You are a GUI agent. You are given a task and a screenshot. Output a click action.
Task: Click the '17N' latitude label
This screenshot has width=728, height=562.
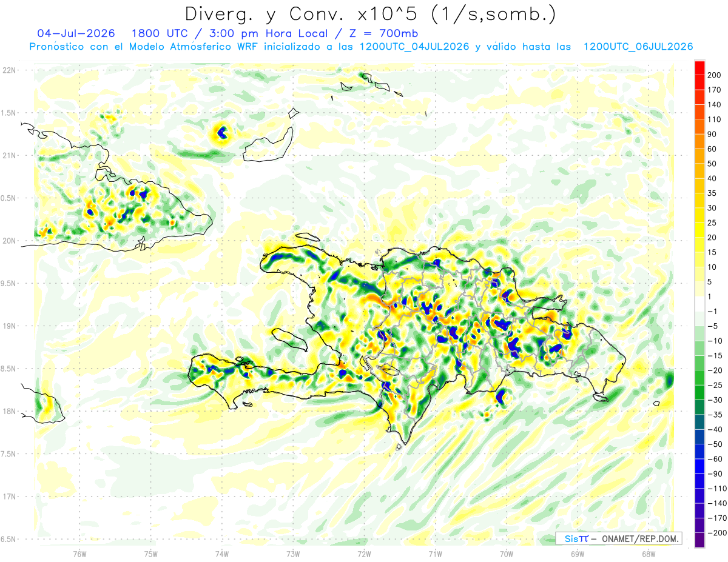click(10, 497)
